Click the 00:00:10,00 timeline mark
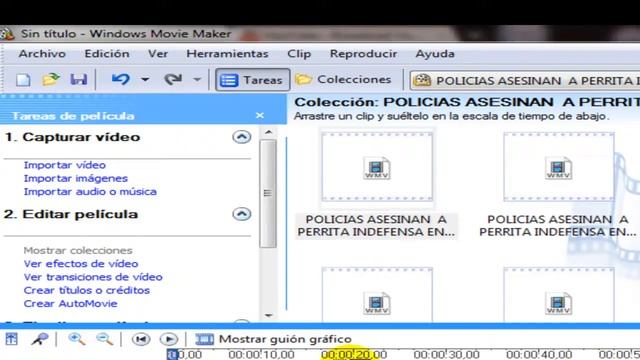Viewport: 640px width, 360px height. tap(261, 355)
